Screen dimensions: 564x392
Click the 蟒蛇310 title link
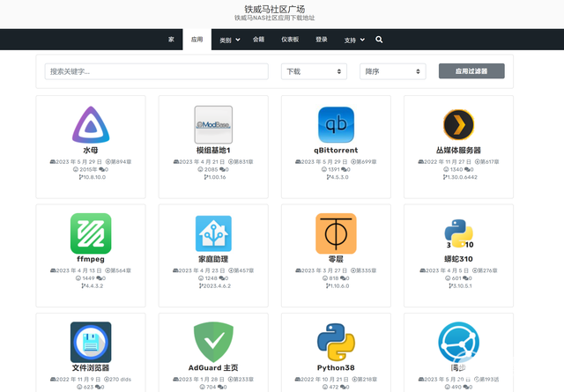[458, 259]
